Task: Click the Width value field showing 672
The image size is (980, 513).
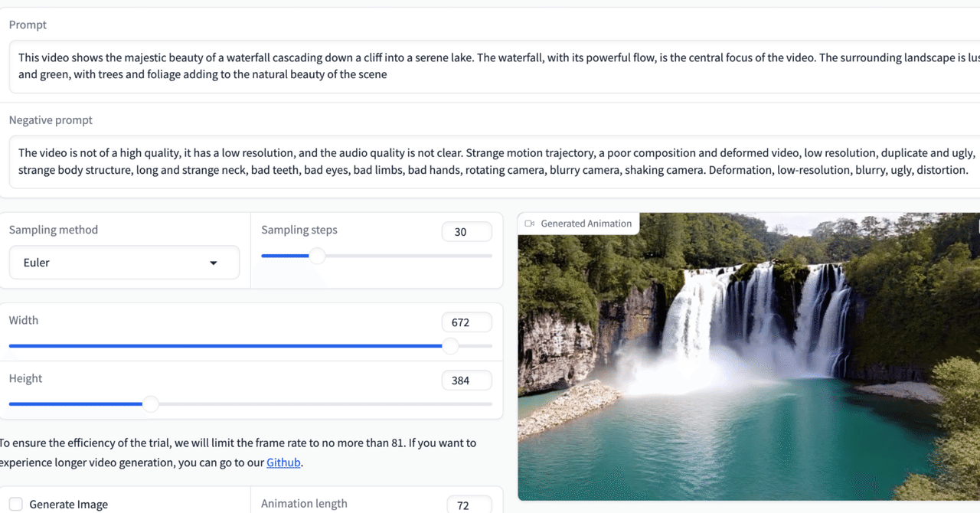Action: (x=466, y=322)
